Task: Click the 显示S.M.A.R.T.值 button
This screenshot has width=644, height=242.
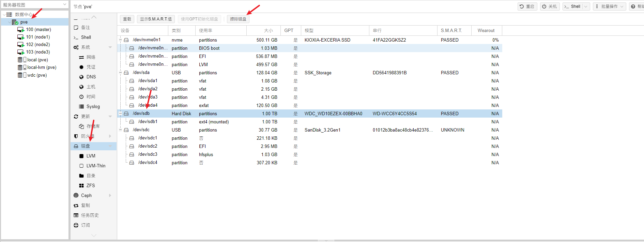Action: pos(156,19)
